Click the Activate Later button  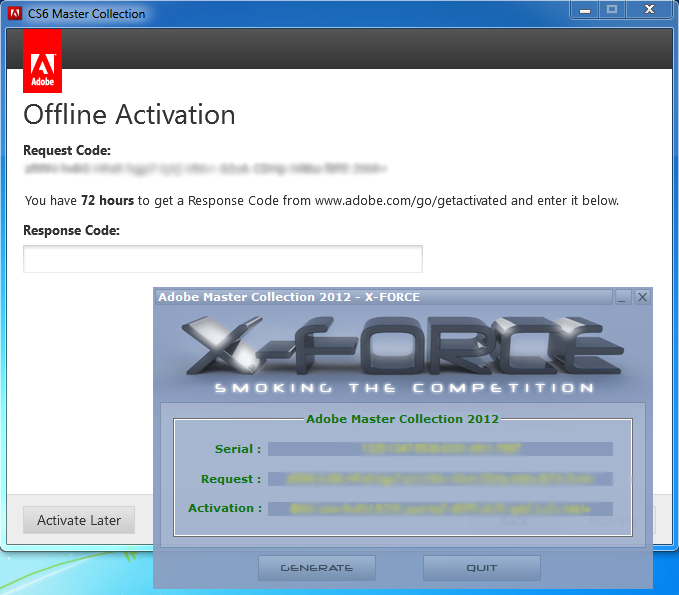pyautogui.click(x=79, y=520)
